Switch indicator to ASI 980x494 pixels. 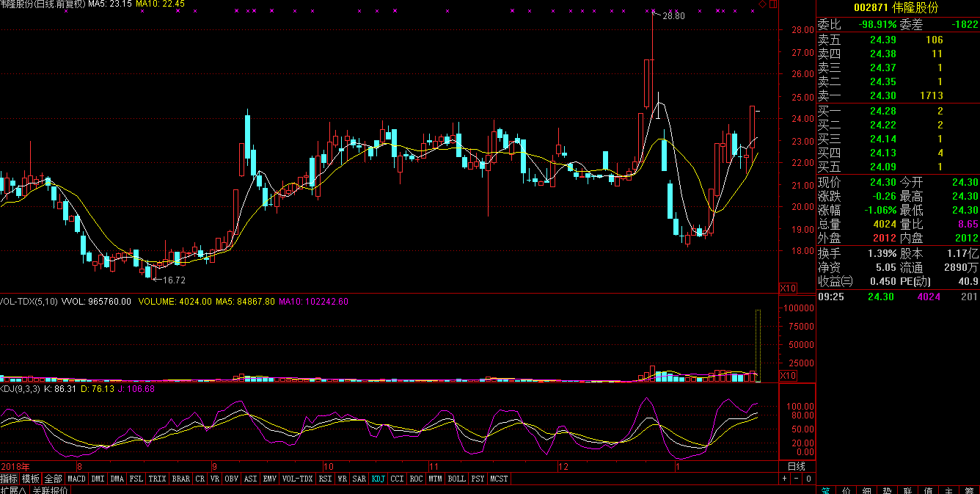point(250,479)
